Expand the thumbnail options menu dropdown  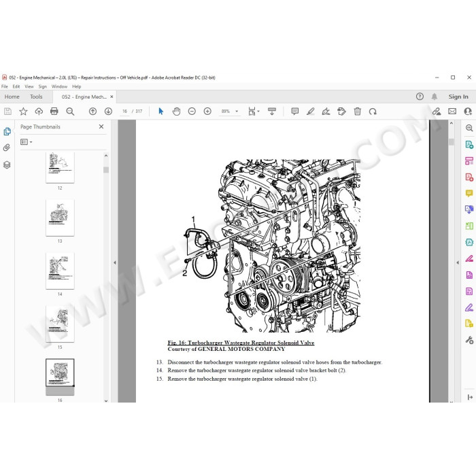[26, 142]
